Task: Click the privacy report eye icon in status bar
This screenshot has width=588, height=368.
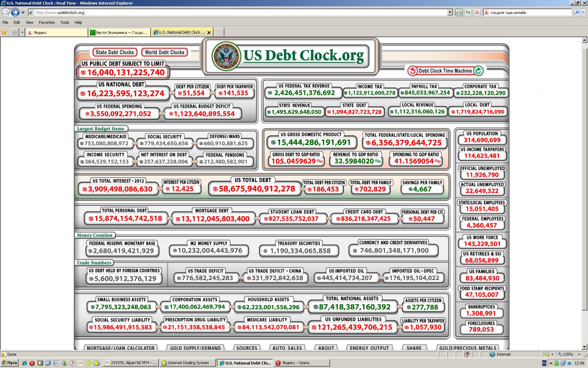Action: 467,354
